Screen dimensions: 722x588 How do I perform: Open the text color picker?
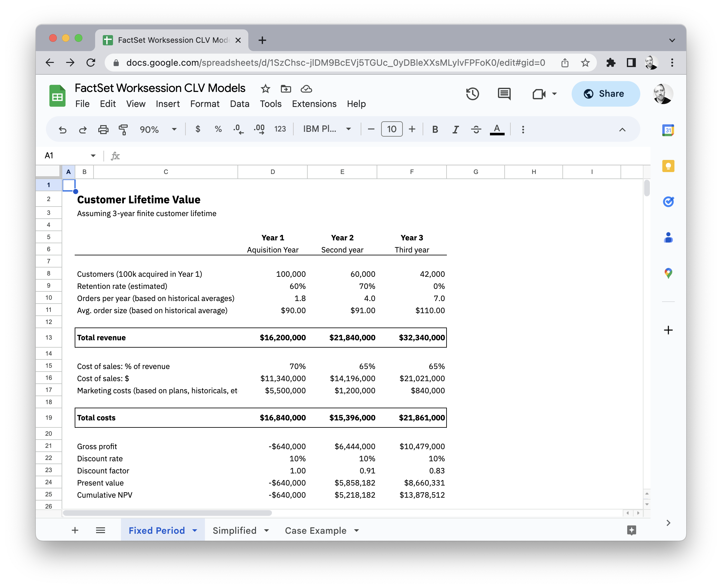coord(497,129)
